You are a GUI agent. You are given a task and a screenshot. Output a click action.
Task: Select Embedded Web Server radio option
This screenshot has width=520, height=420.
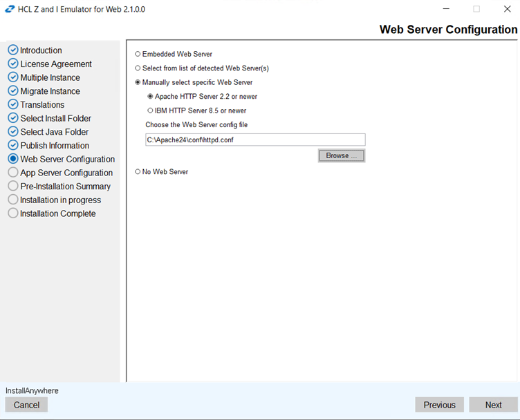tap(138, 54)
